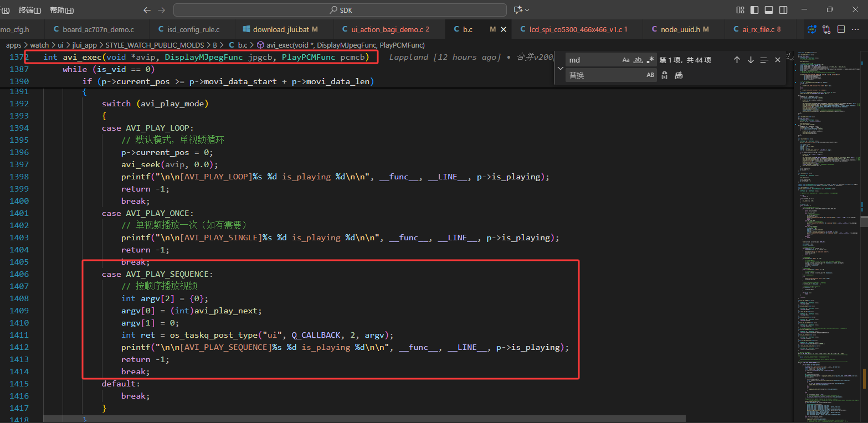Open changes (compare) icon in editor actions

point(826,29)
